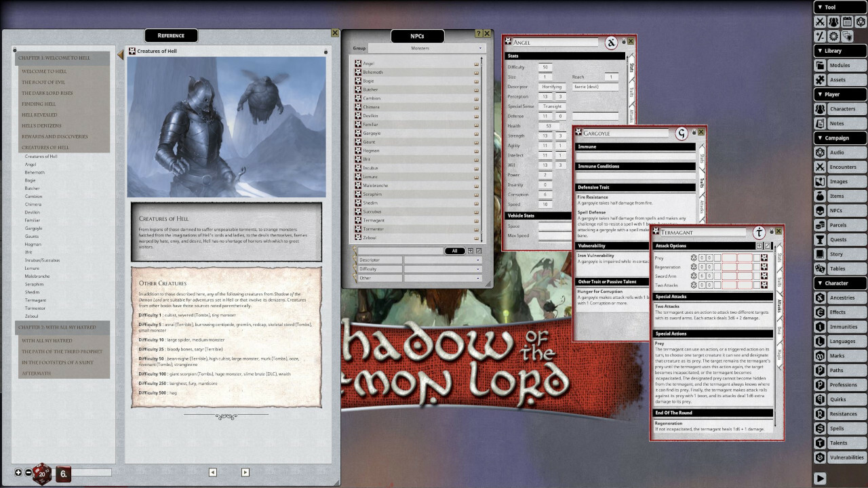Screen dimensions: 868x488
Task: Open the d20 dice tower tool
Action: pyautogui.click(x=861, y=21)
